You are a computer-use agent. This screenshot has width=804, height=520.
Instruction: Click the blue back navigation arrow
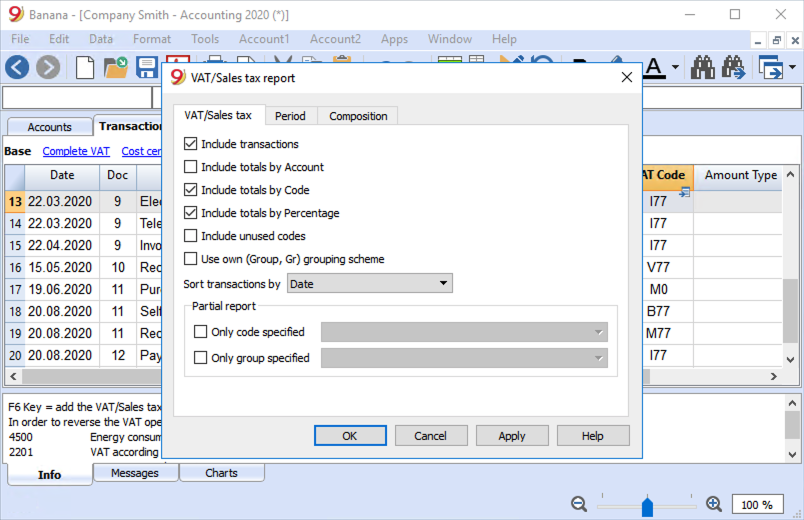point(17,67)
